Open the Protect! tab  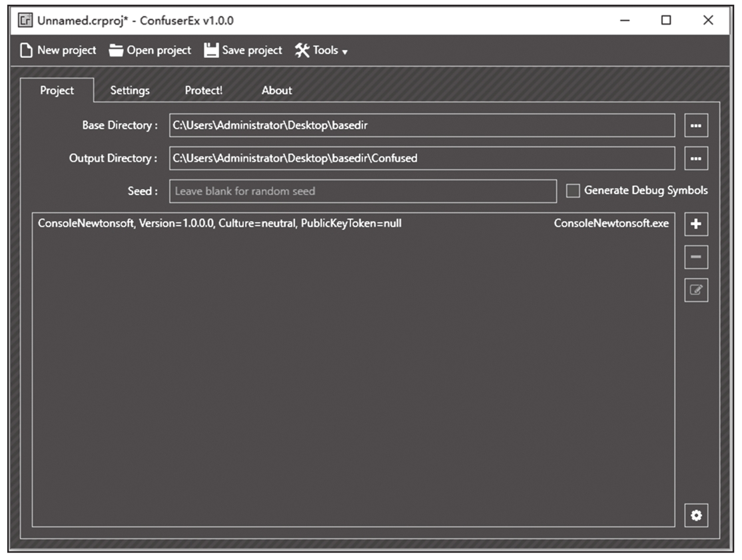tap(204, 91)
